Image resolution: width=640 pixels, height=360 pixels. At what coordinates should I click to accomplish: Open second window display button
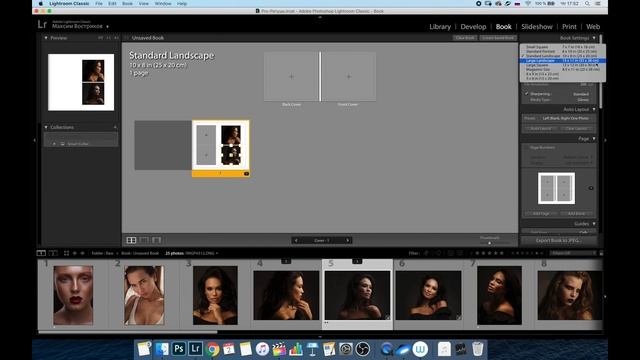pos(53,253)
